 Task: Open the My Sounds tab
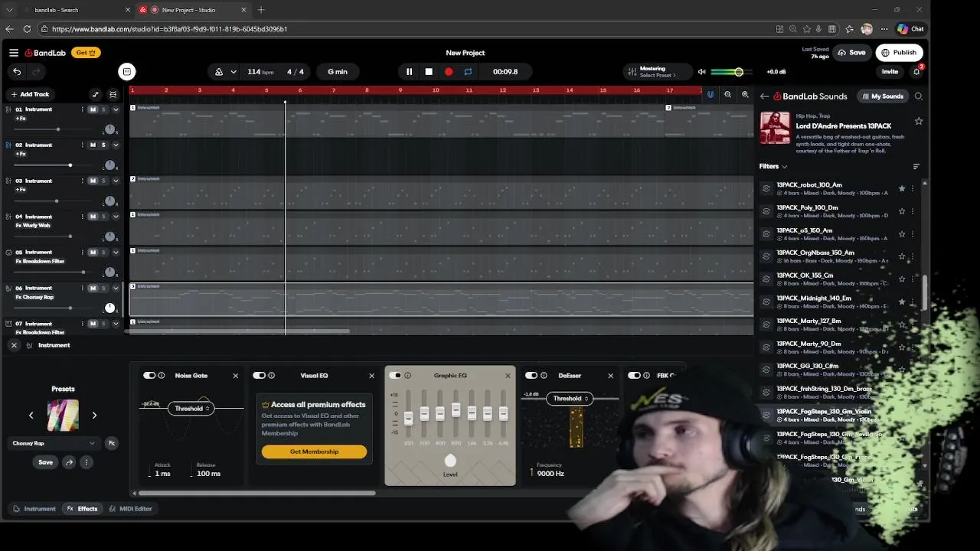pos(882,96)
